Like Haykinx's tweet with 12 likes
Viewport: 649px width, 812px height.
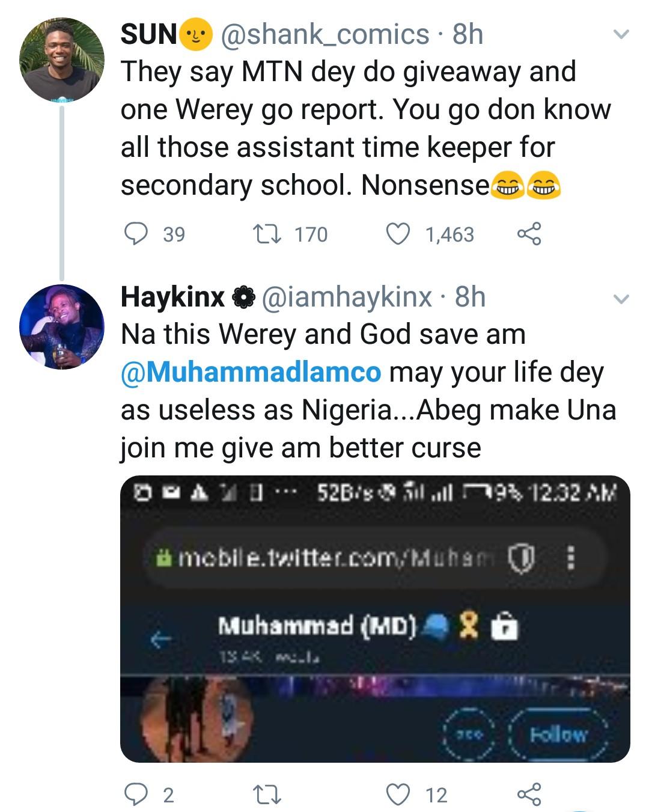(x=397, y=795)
